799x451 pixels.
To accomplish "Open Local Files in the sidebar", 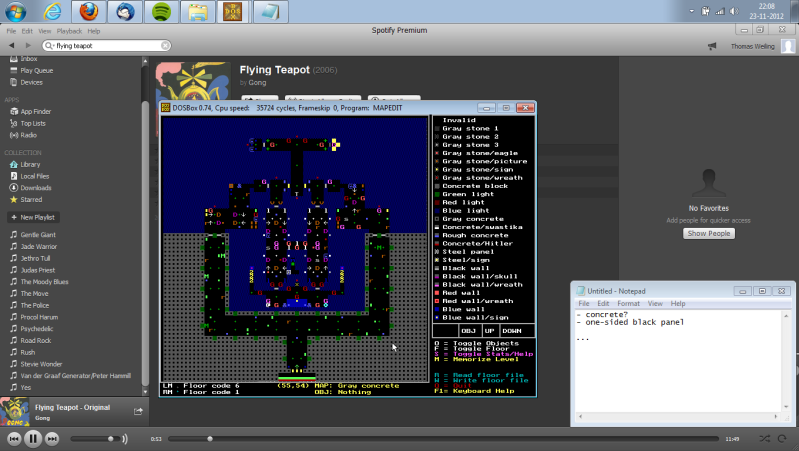I will pyautogui.click(x=35, y=176).
